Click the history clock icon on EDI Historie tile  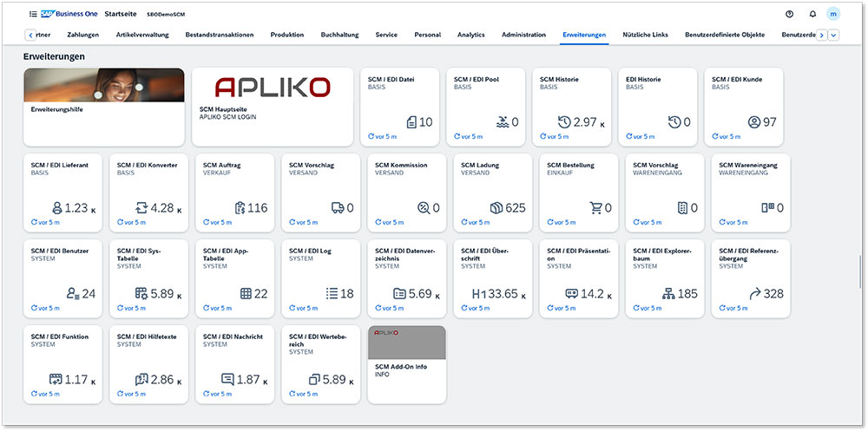coord(674,122)
